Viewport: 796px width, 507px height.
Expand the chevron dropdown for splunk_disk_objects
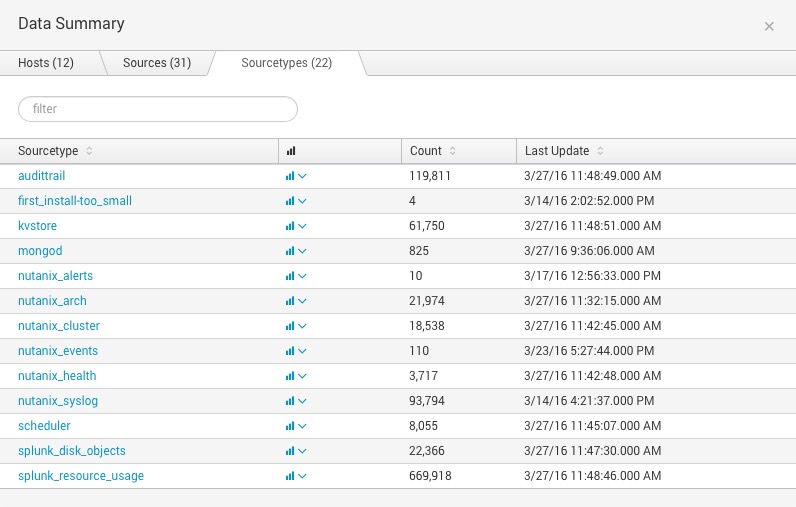pos(302,451)
